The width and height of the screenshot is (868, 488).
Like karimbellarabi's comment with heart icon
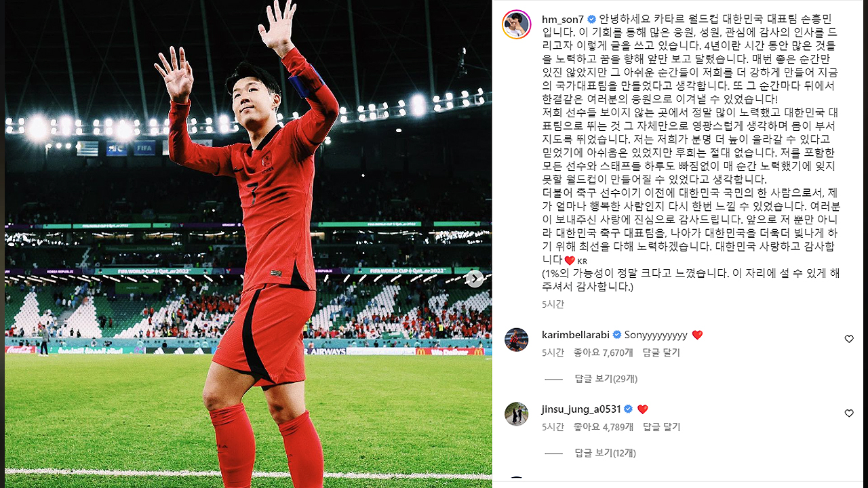point(849,339)
